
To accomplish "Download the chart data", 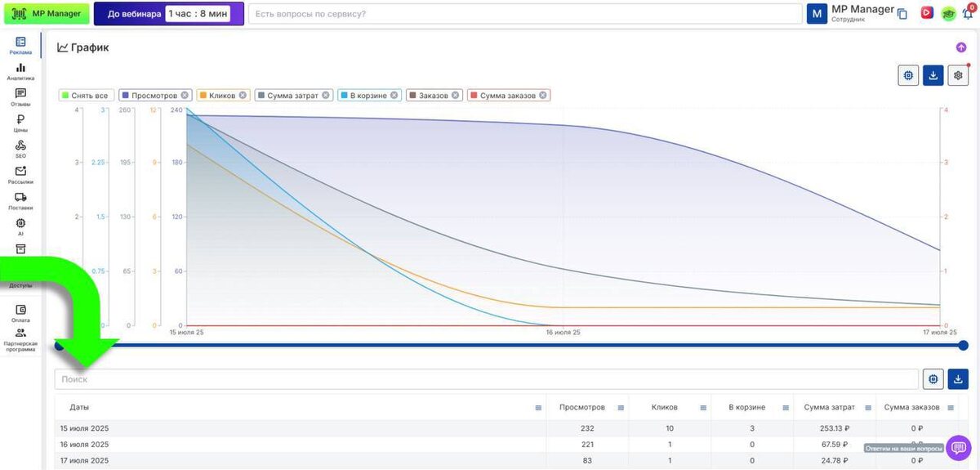I will [x=933, y=76].
